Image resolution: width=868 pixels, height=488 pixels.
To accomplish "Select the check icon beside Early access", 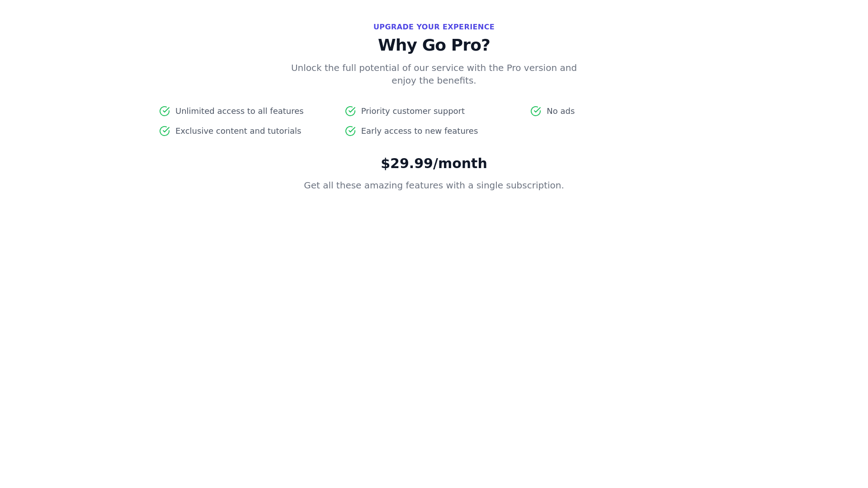I will [350, 131].
